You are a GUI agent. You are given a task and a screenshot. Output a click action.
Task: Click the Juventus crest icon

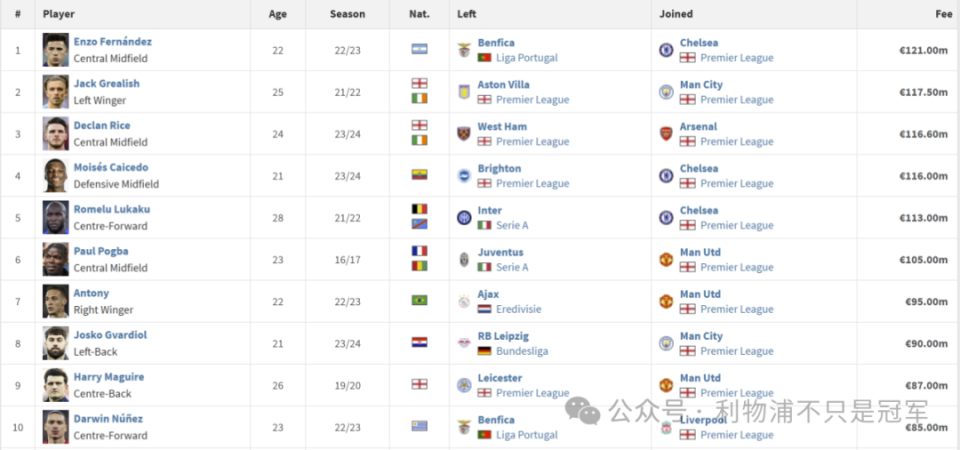coord(464,260)
